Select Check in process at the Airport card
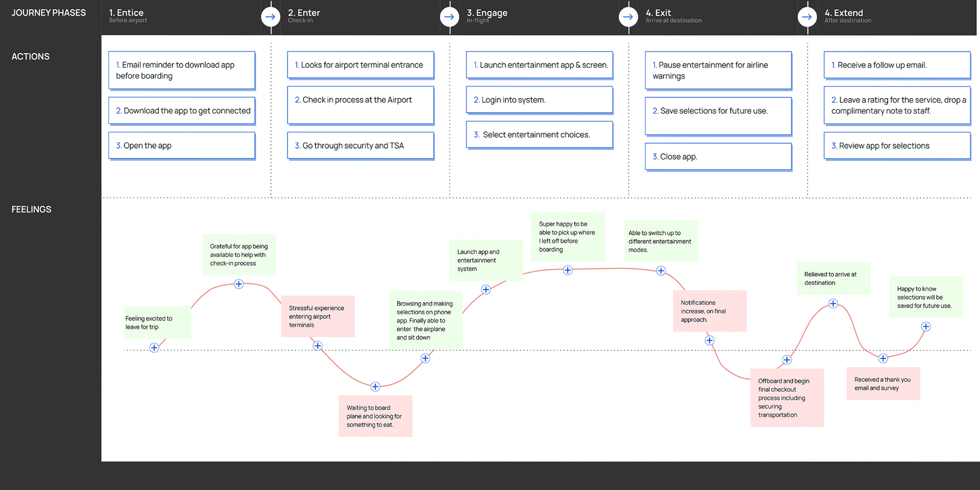Viewport: 980px width, 490px height. (360, 106)
